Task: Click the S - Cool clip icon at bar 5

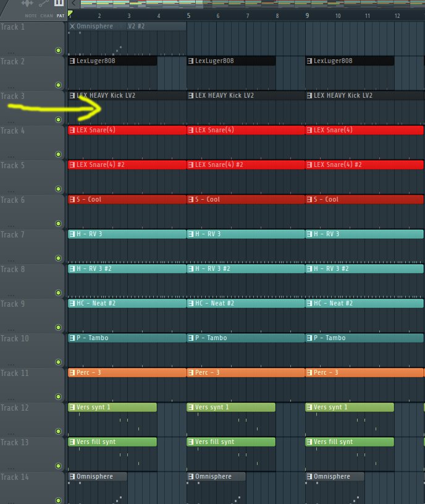Action: pos(191,199)
